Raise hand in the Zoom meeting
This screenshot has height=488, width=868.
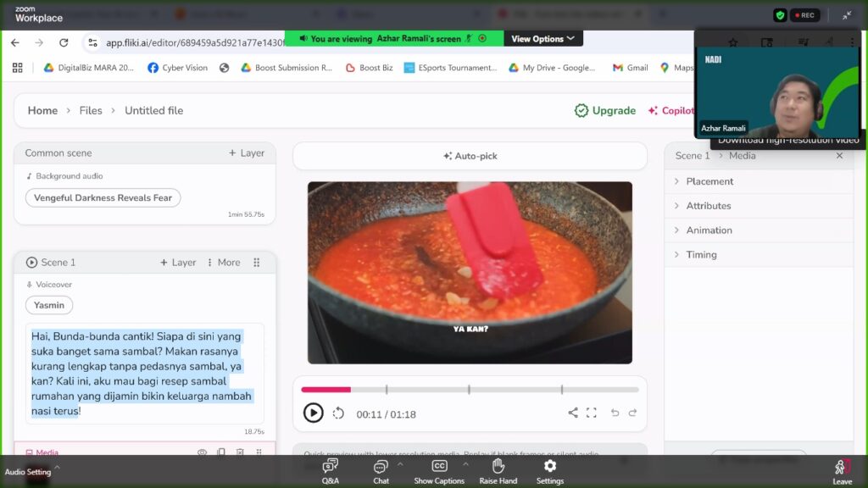(498, 471)
